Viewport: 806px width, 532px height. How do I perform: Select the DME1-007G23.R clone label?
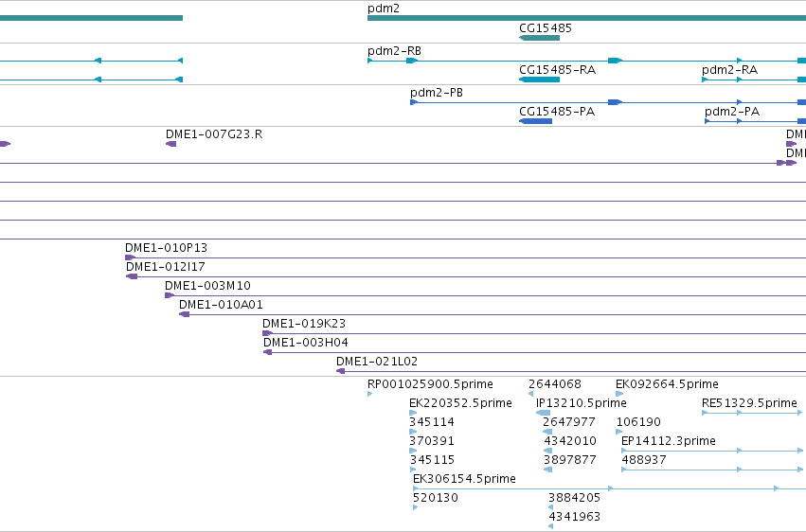tap(214, 134)
